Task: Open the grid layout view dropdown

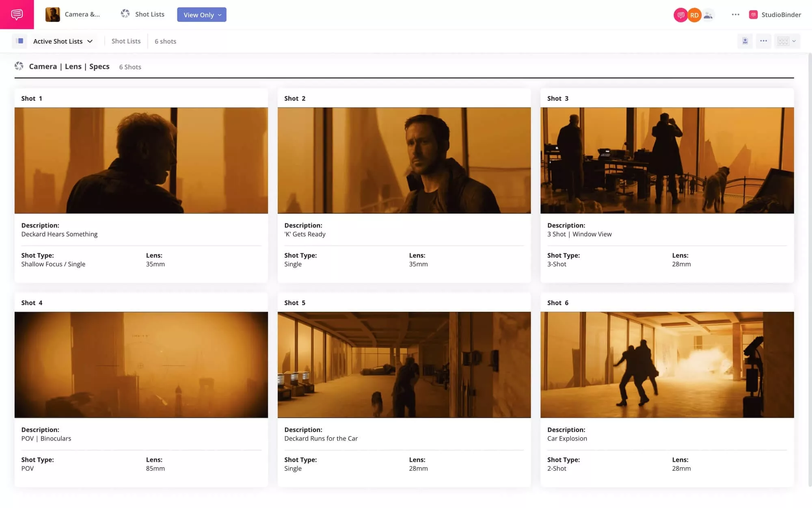Action: [787, 41]
